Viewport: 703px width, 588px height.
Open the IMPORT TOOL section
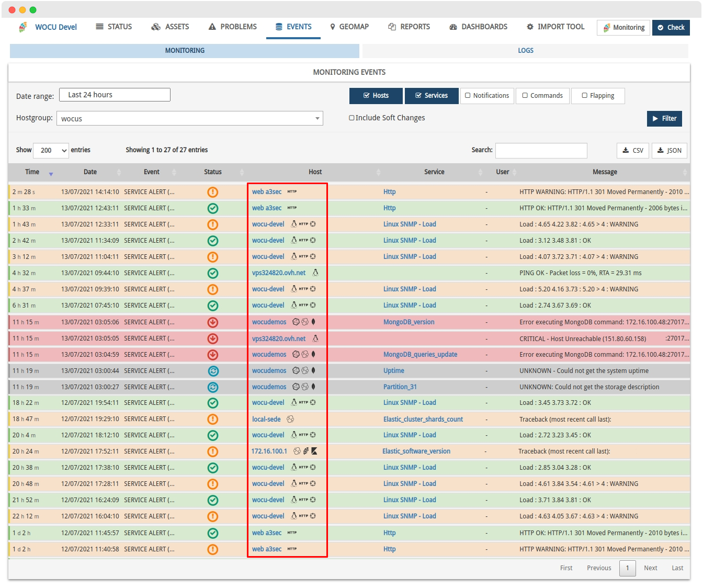point(555,27)
